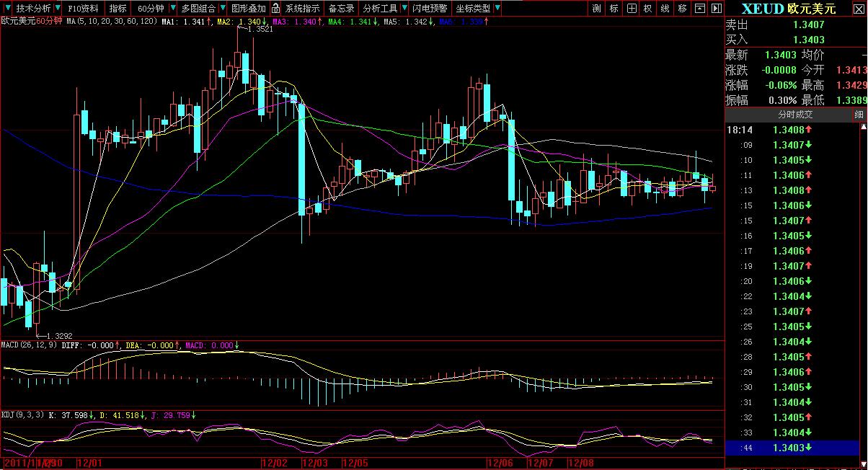
Task: Select the highlighted :44 tick row
Action: pos(792,448)
